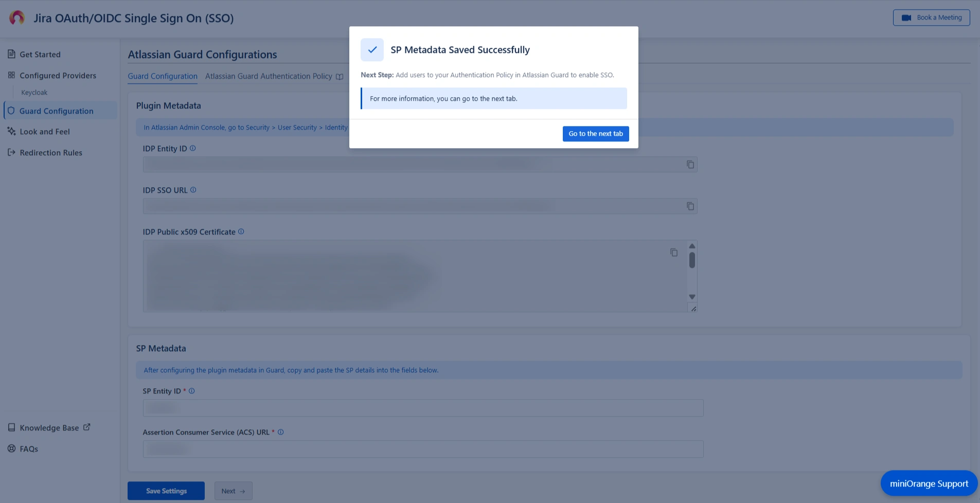Click the external link icon beside Knowledge Base
980x503 pixels.
pos(86,427)
